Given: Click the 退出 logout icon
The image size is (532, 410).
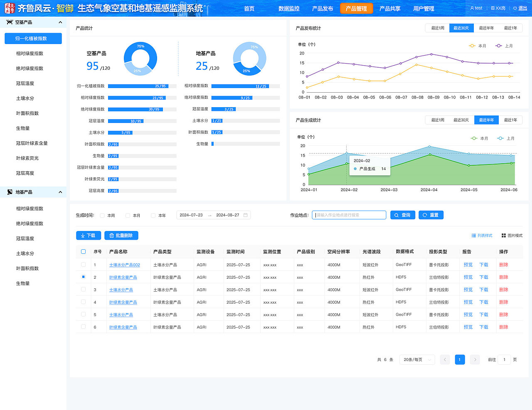Looking at the screenshot, I should click(515, 8).
